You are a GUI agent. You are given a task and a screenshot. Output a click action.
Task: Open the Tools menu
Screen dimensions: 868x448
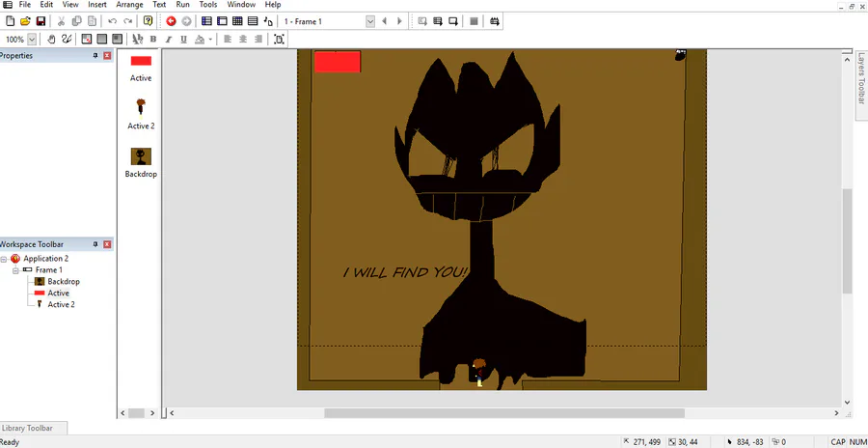(208, 5)
